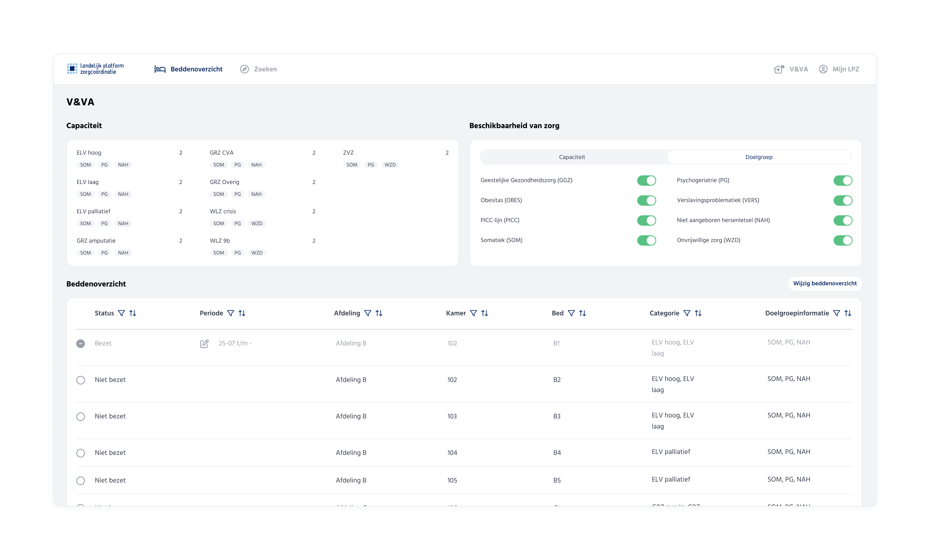Disable the Psychogeriatrie (PG) switch
The image size is (930, 560).
click(x=843, y=181)
